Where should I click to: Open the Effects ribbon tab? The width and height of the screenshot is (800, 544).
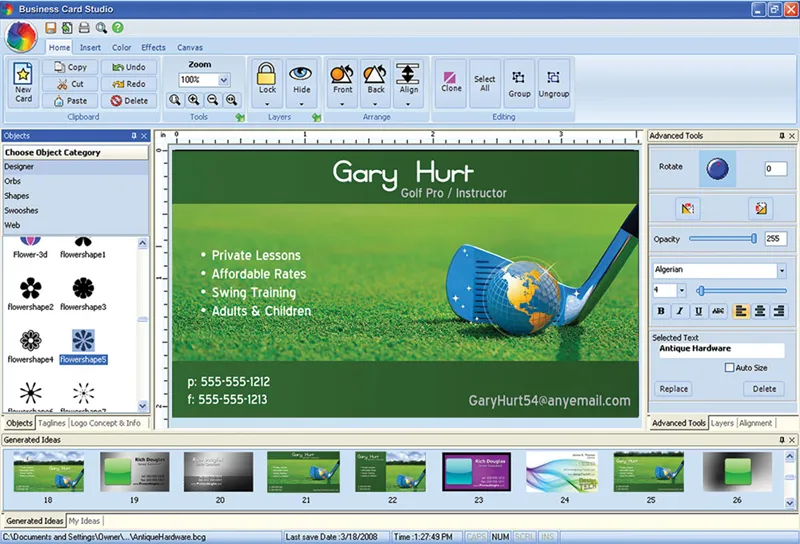(154, 47)
